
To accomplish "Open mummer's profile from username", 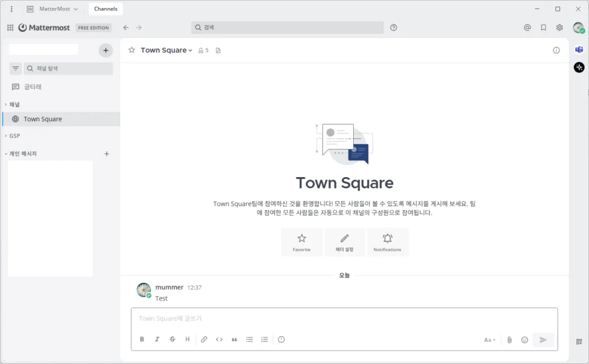I will (170, 288).
